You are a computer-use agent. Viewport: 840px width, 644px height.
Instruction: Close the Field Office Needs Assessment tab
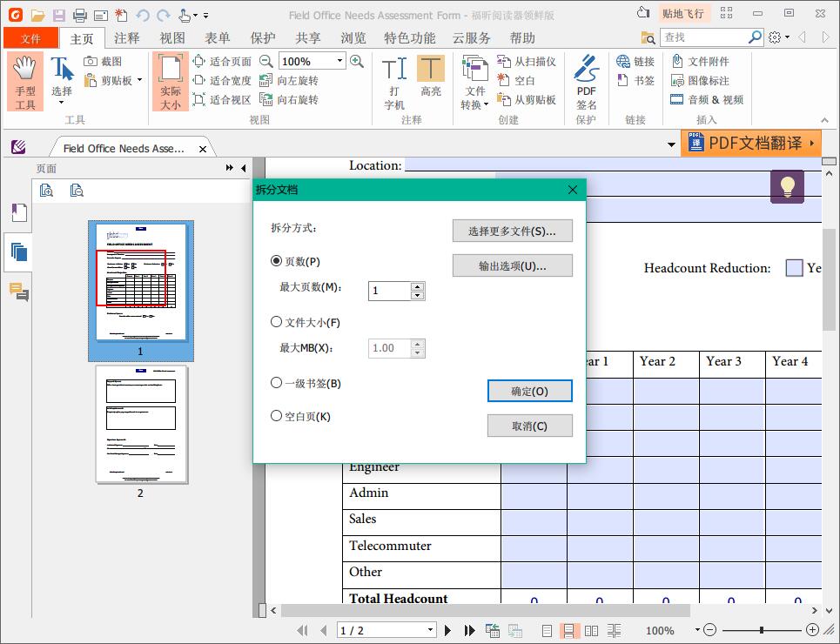(203, 149)
